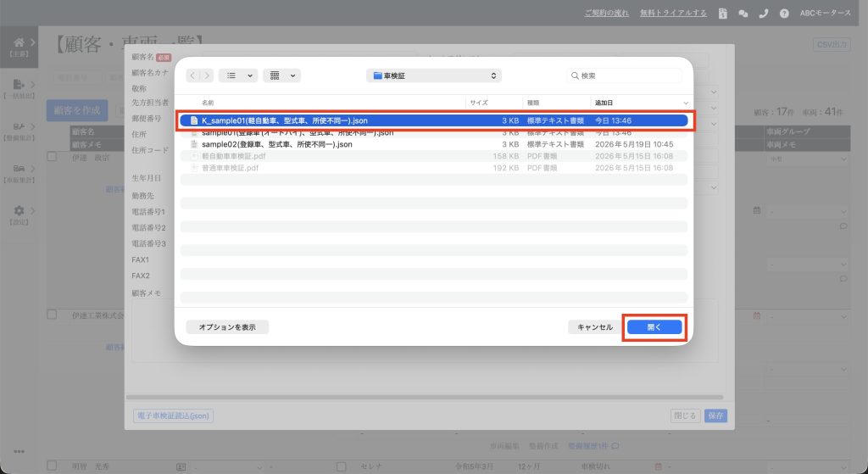868x474 pixels.
Task: Click the horizontal scrollbar in customer form
Action: click(x=425, y=397)
